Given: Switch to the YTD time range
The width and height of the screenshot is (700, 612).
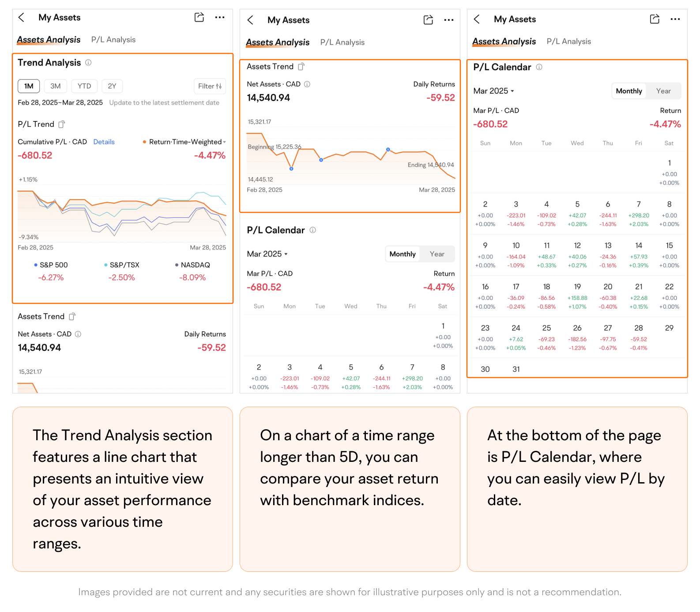Looking at the screenshot, I should click(84, 86).
